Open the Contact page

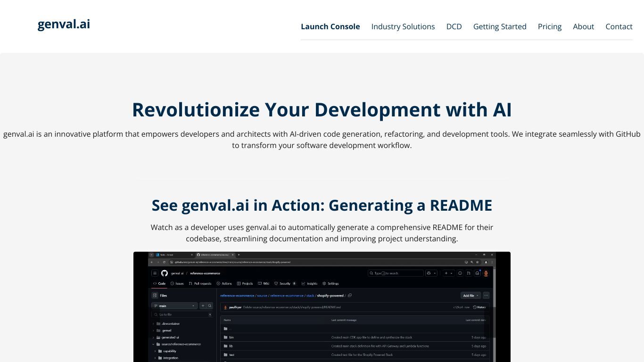click(619, 26)
